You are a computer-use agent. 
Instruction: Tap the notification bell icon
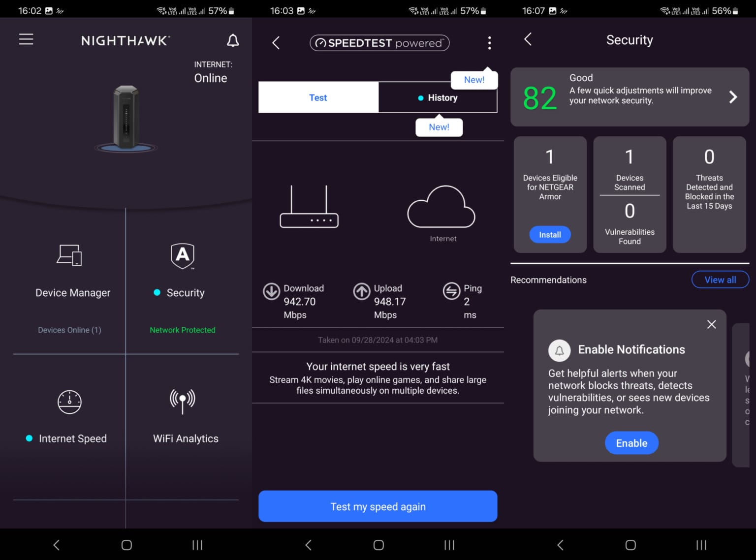[x=233, y=41]
